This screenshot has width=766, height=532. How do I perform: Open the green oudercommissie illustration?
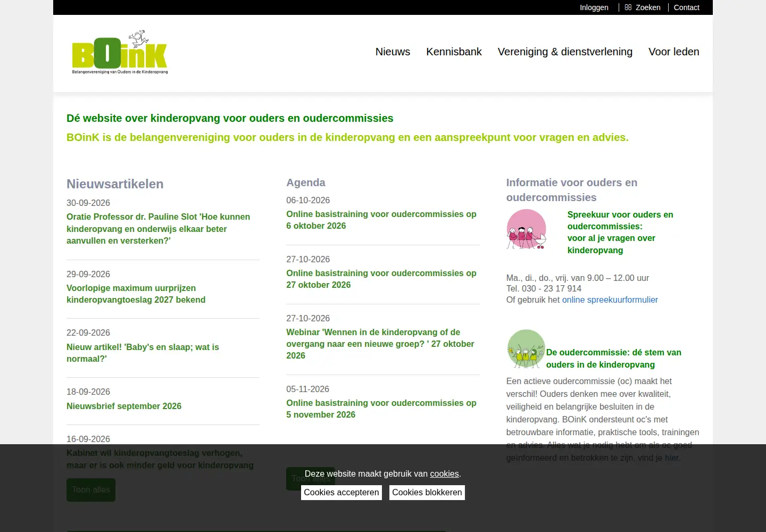coord(526,349)
